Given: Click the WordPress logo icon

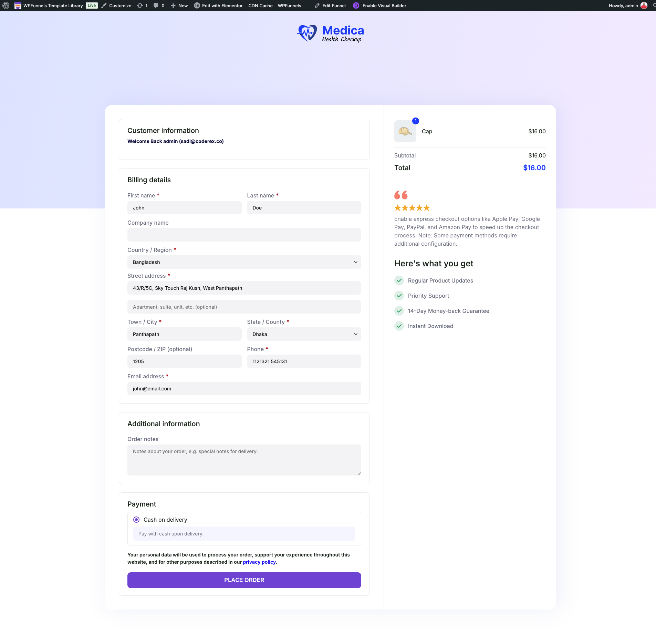Looking at the screenshot, I should tap(6, 6).
